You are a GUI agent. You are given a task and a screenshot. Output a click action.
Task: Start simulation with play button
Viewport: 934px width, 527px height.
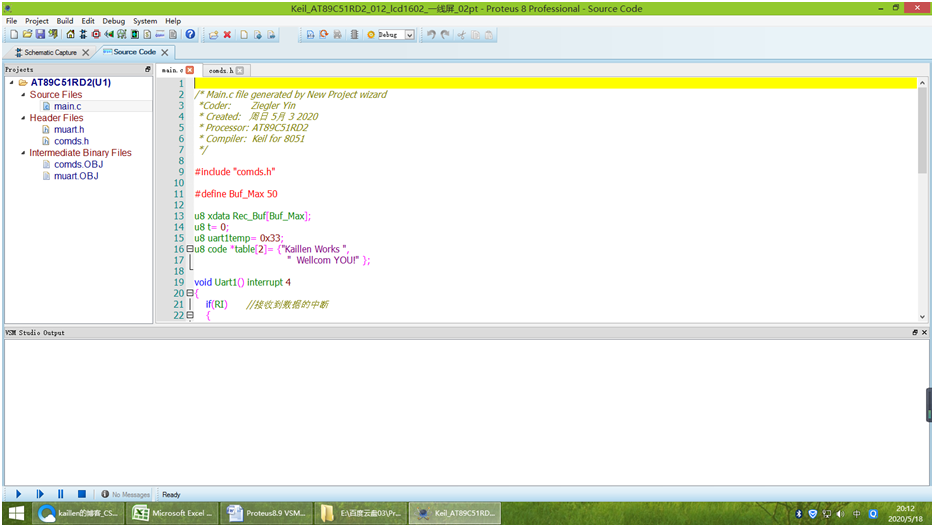pos(18,494)
